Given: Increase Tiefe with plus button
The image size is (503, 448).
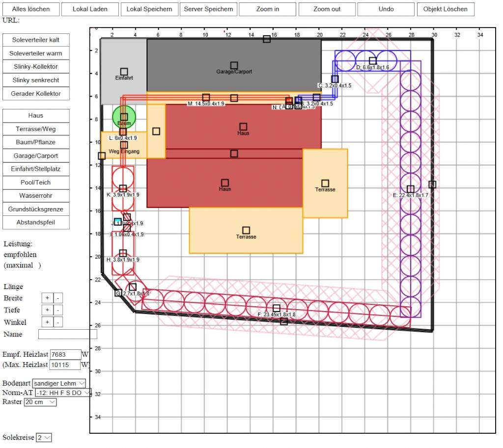Looking at the screenshot, I should click(47, 310).
